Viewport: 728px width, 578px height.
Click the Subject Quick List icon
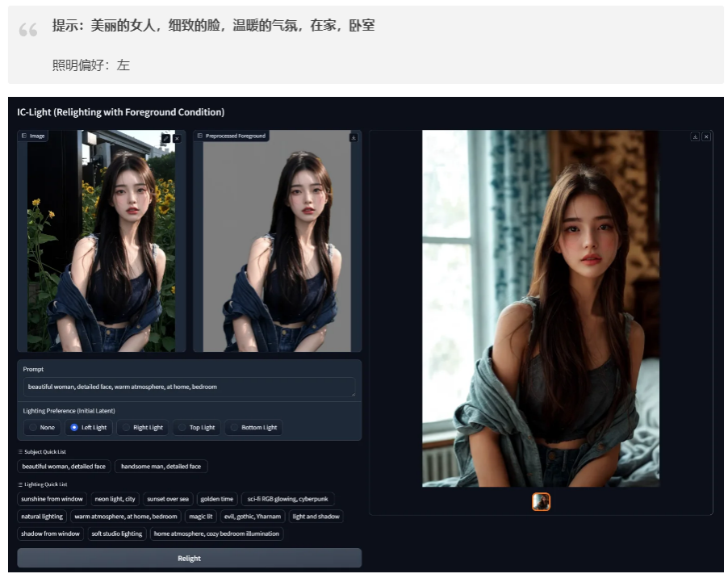20,452
